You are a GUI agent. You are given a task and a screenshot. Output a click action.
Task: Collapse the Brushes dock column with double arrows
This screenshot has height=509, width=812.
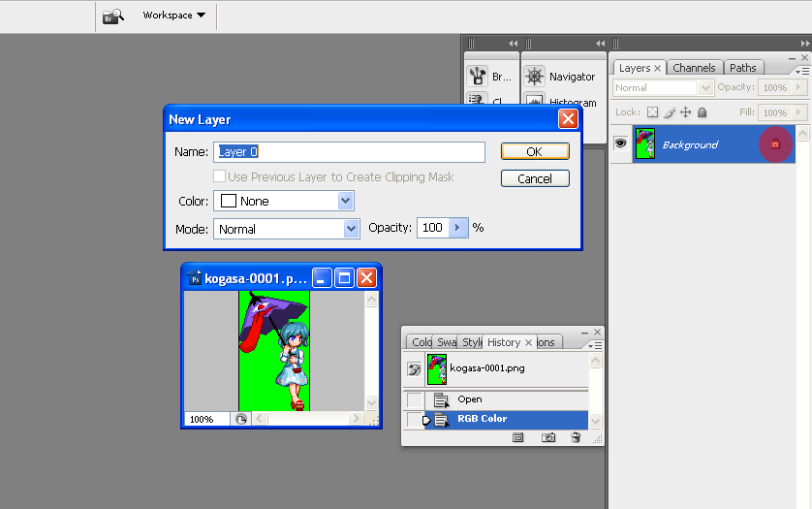pos(513,44)
